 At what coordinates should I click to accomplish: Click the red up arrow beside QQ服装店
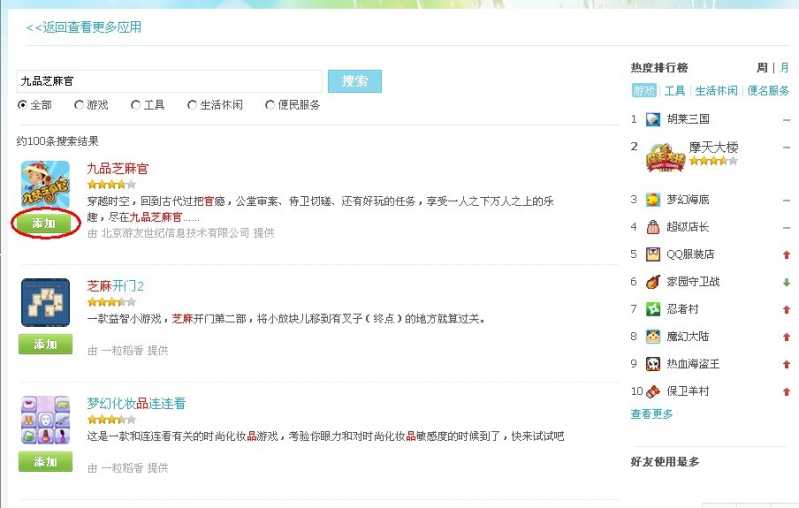pyautogui.click(x=786, y=255)
